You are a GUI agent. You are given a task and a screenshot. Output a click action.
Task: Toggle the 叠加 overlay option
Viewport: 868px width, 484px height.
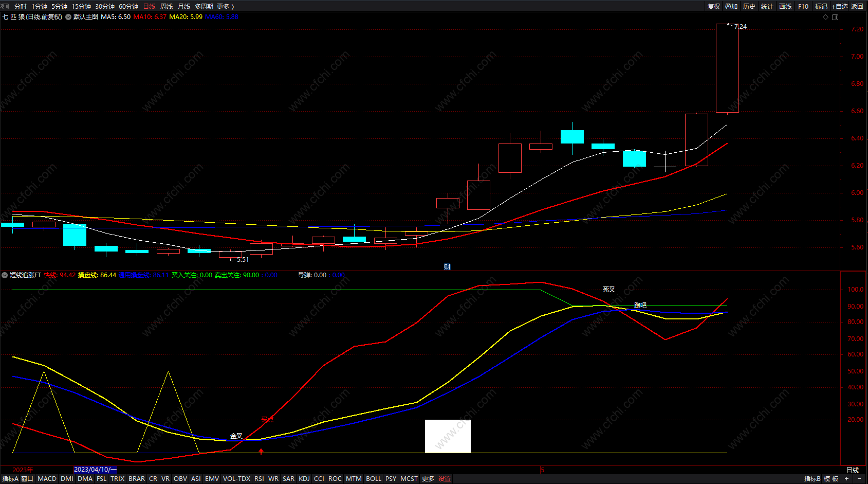tap(731, 6)
